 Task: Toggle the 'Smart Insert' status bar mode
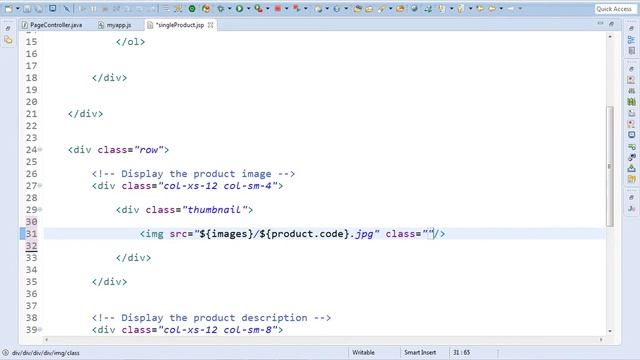420,352
